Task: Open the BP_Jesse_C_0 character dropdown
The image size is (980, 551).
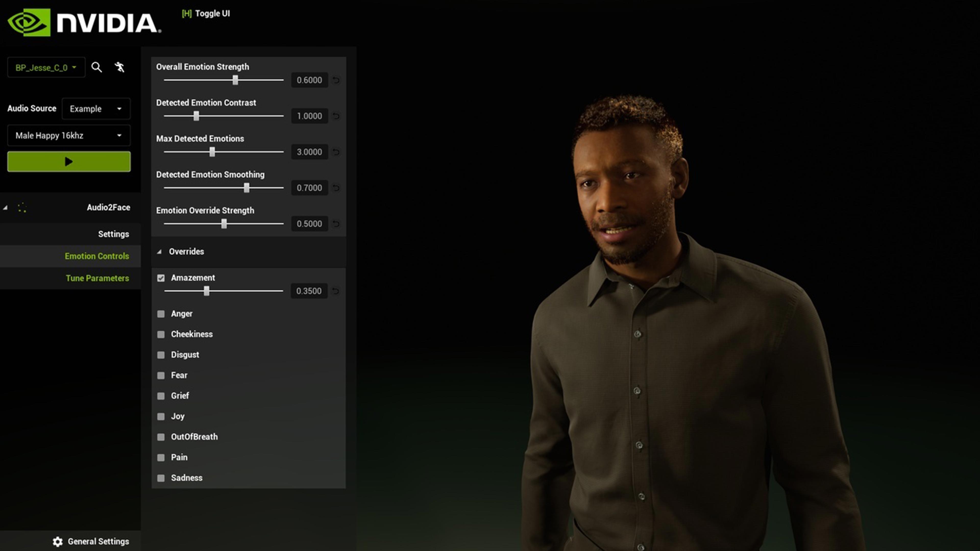Action: pyautogui.click(x=46, y=67)
